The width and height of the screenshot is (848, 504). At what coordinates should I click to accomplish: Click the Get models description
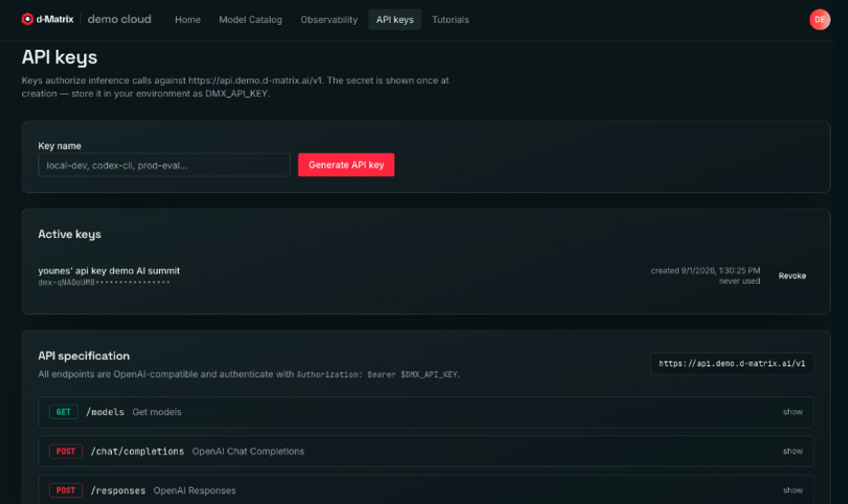[x=157, y=411]
